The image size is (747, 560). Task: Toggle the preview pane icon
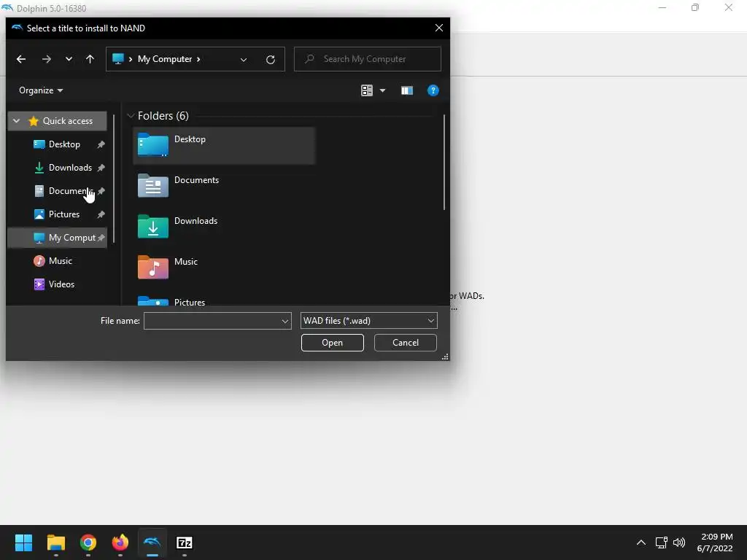[407, 90]
